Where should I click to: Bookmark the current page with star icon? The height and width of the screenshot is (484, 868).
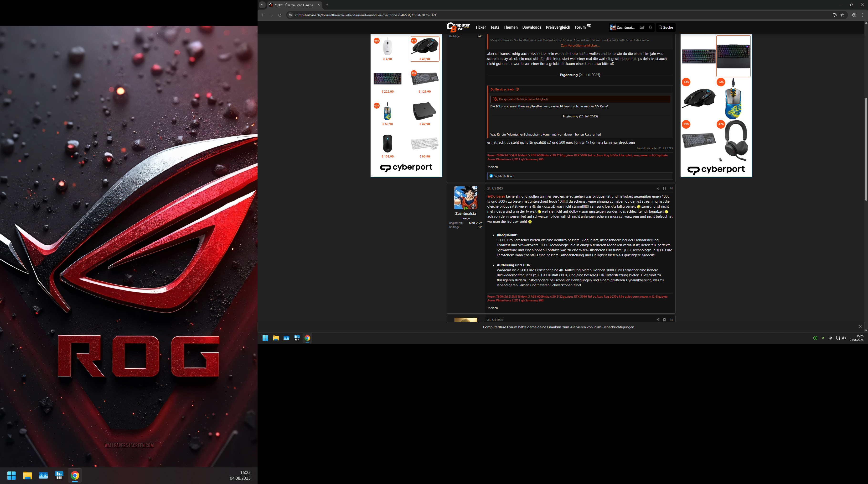coord(842,15)
